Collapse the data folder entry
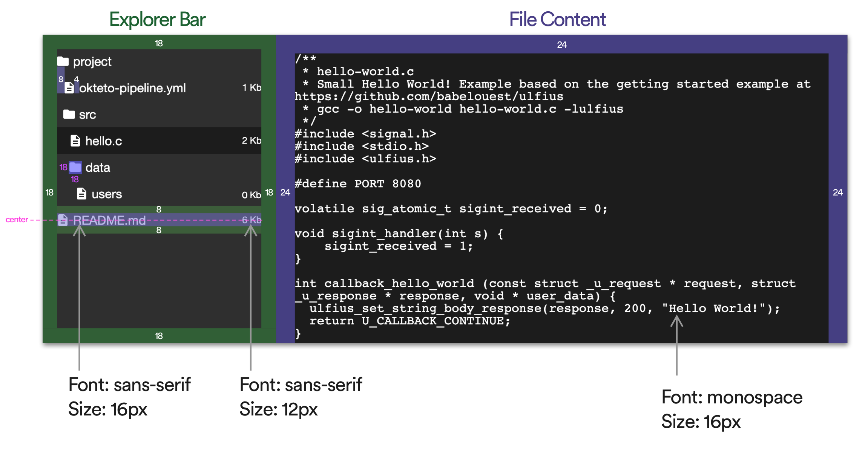Viewport: 868px width, 452px height. tap(98, 168)
